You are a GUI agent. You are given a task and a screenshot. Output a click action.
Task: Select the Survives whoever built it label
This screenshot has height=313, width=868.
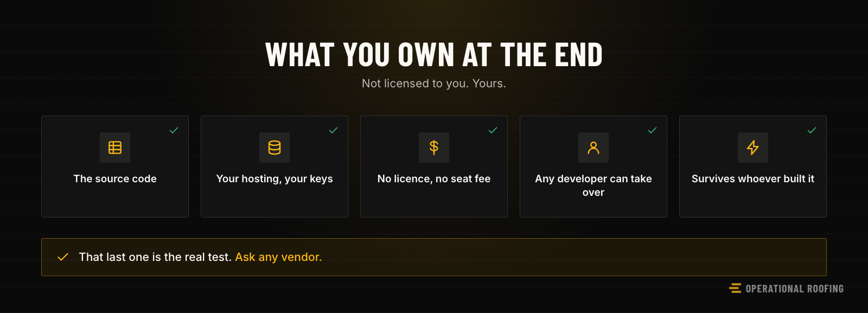(753, 178)
